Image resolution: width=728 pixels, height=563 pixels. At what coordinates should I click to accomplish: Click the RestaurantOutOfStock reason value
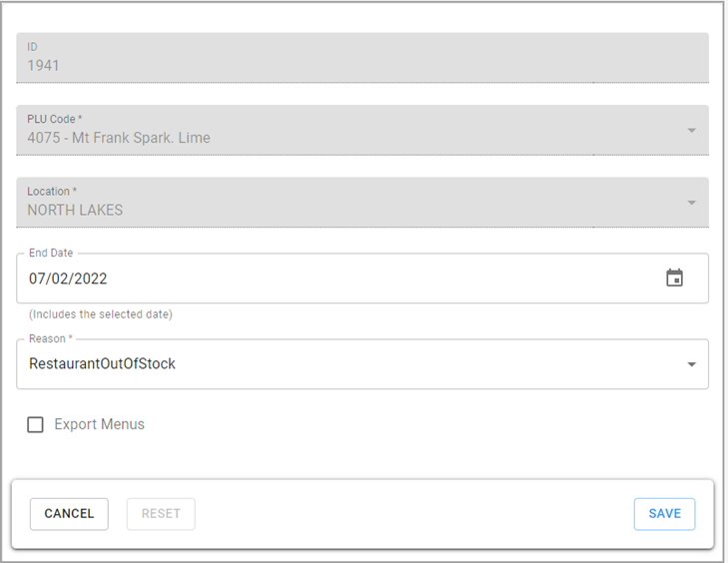(x=102, y=364)
